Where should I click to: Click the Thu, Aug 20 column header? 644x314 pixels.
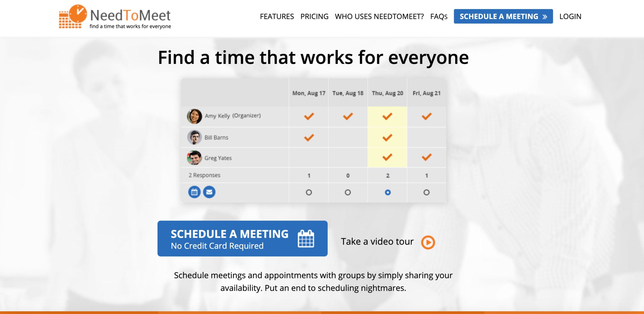point(387,93)
